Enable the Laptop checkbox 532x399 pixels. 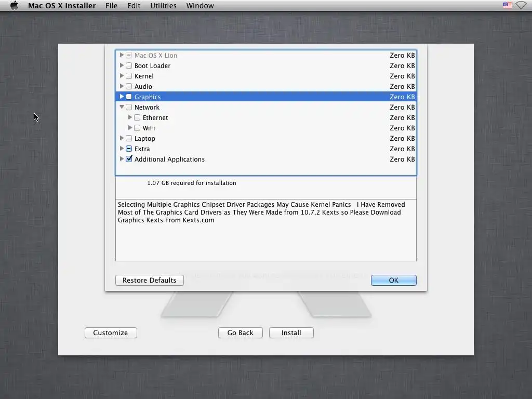tap(129, 138)
